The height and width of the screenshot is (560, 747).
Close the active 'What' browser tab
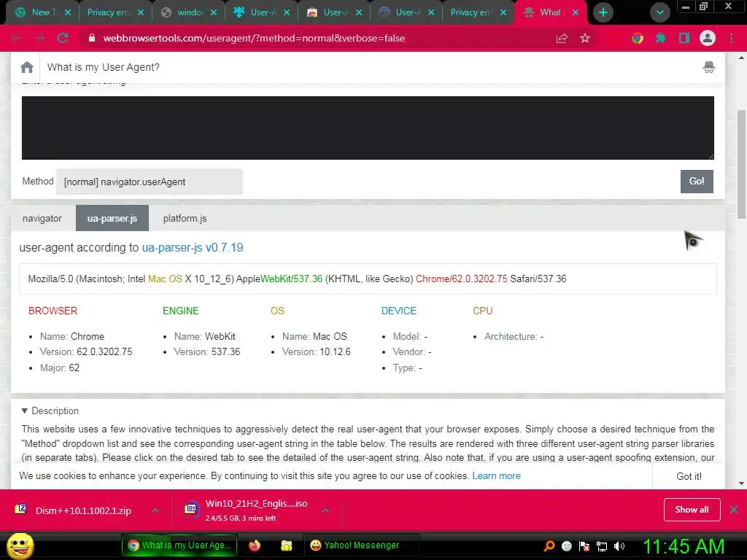[x=576, y=12]
